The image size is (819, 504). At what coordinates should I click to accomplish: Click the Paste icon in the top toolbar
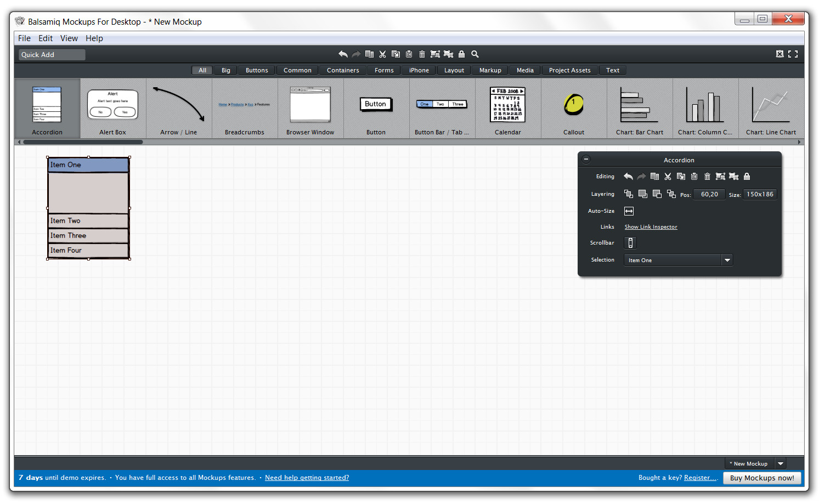pyautogui.click(x=409, y=54)
